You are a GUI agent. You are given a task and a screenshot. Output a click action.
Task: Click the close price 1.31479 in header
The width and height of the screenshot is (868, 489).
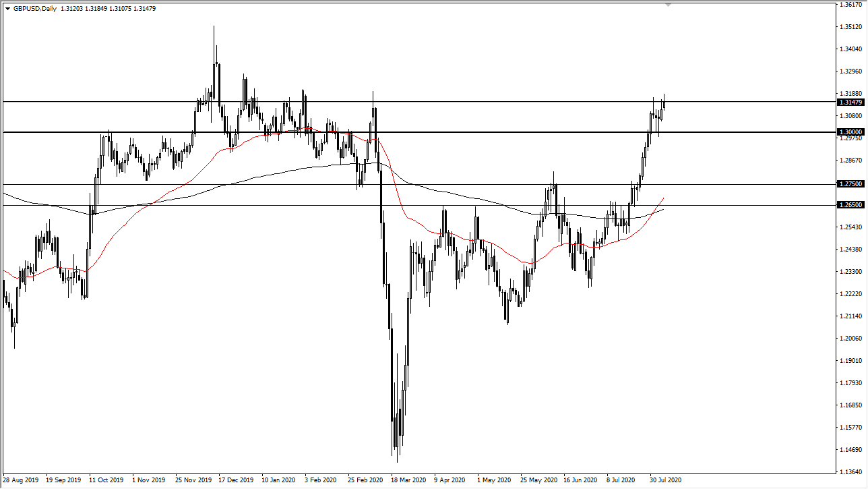coord(144,8)
